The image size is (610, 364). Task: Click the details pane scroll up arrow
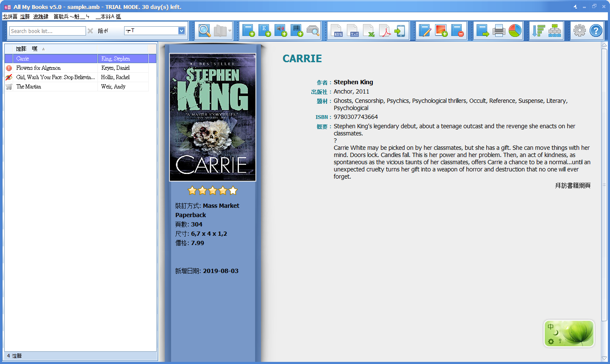[x=604, y=45]
